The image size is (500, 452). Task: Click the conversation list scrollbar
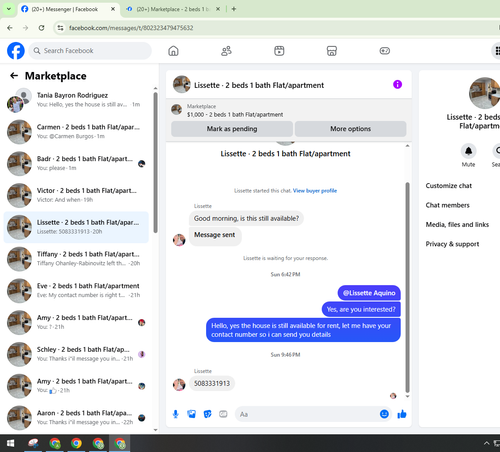pos(155,162)
